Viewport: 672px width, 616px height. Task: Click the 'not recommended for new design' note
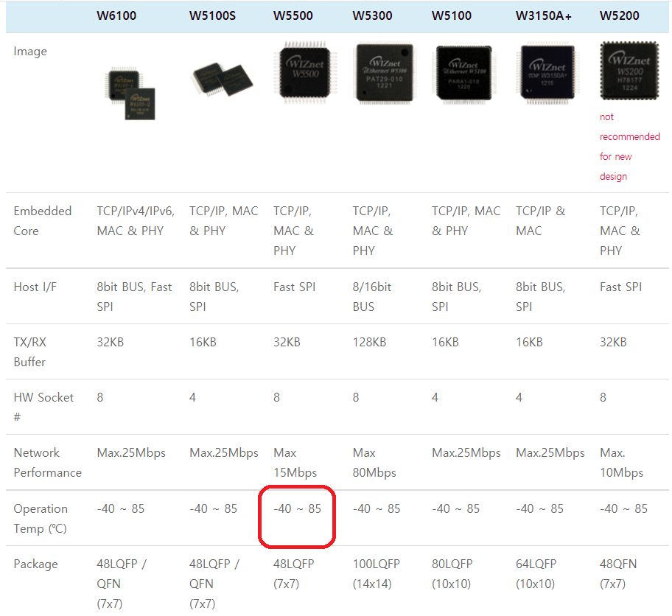[x=629, y=147]
